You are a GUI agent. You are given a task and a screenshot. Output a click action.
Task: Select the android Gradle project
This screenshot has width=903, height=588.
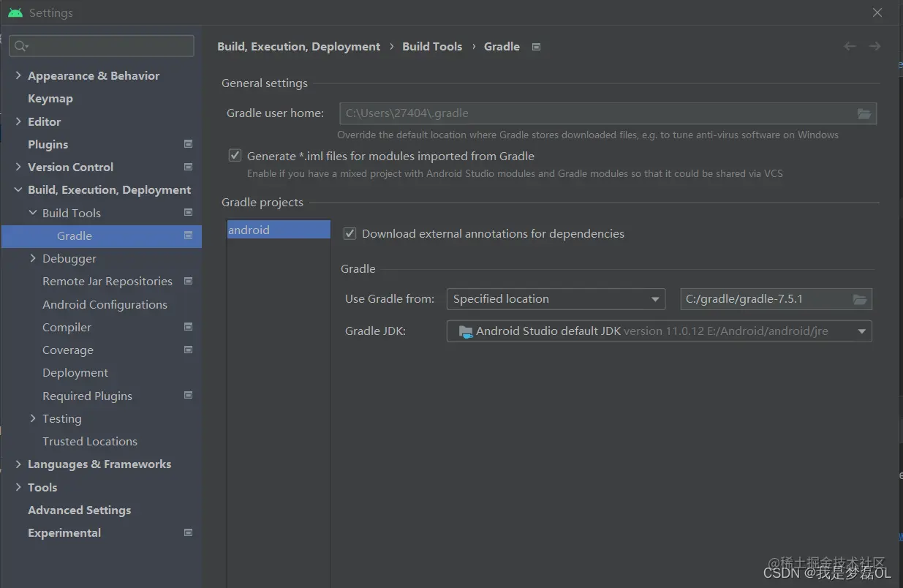click(x=249, y=230)
